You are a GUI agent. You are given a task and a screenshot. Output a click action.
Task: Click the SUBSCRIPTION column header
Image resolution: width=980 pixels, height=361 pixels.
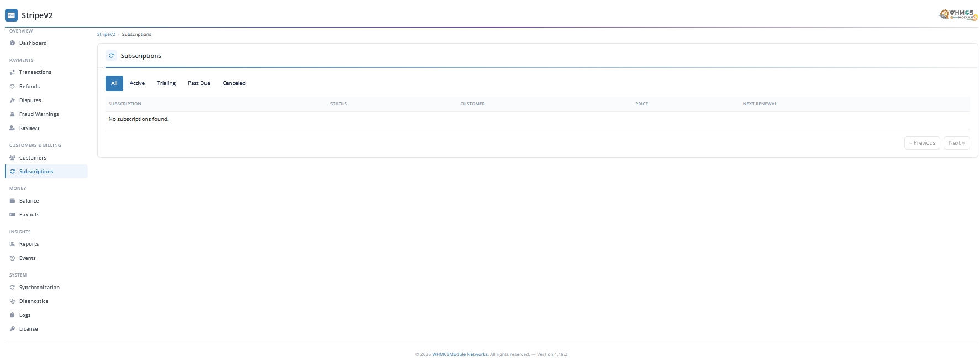(125, 104)
